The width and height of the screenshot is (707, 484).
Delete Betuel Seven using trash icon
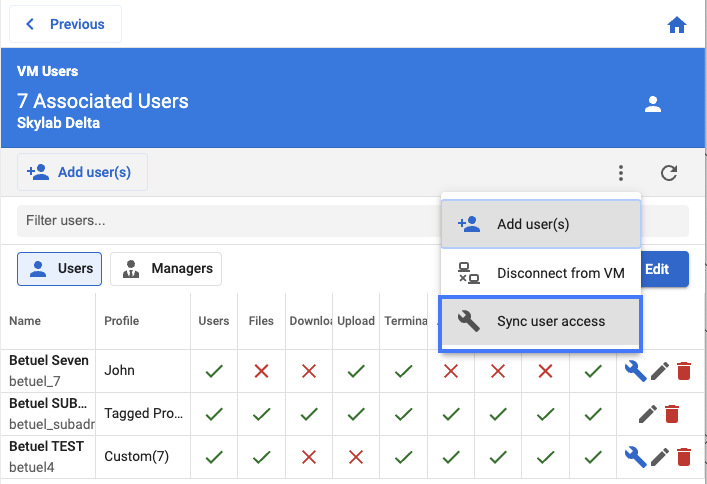(684, 371)
